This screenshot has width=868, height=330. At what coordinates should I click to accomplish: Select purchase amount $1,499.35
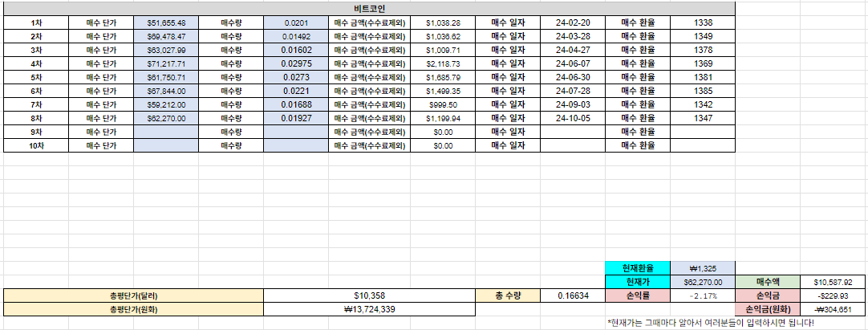tap(443, 91)
